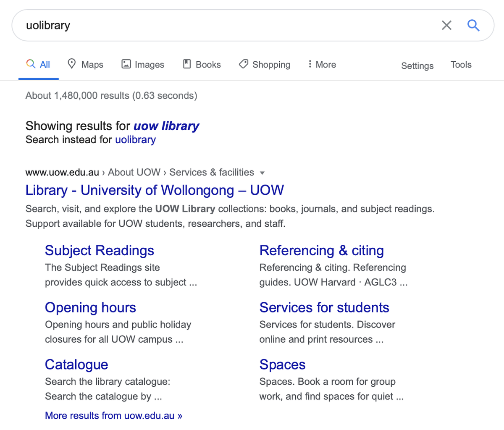Expand the More menu
504x430 pixels.
pos(322,64)
